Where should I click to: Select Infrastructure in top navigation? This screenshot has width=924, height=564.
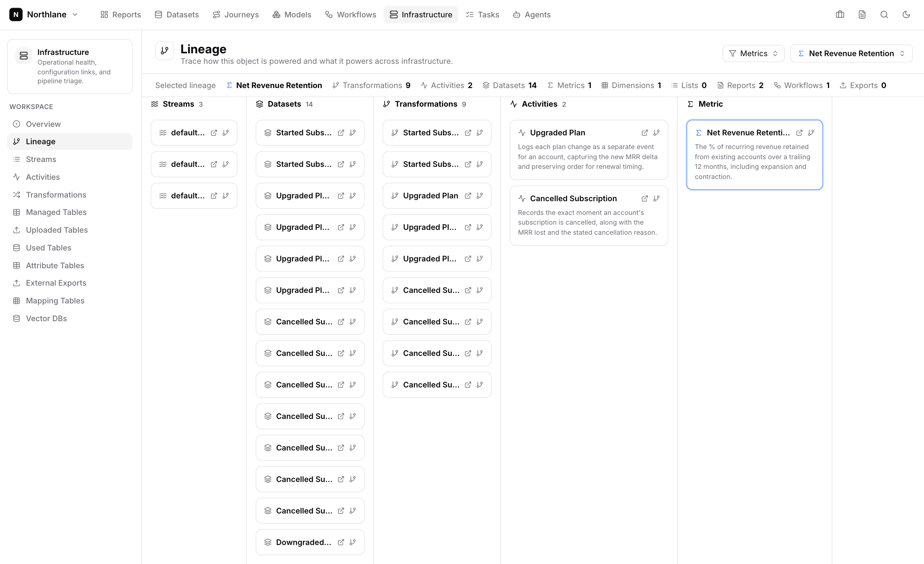click(x=421, y=15)
